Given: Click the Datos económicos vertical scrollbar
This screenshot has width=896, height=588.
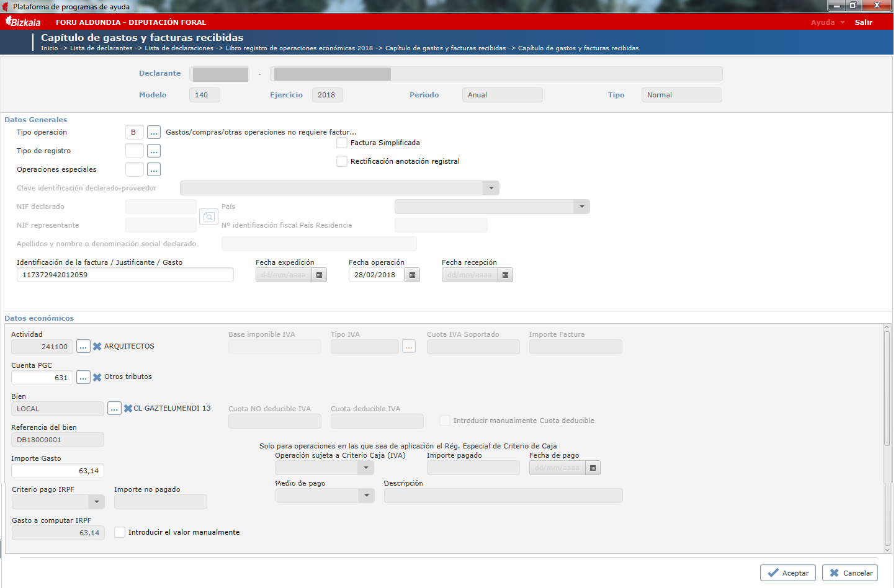Looking at the screenshot, I should (887, 439).
